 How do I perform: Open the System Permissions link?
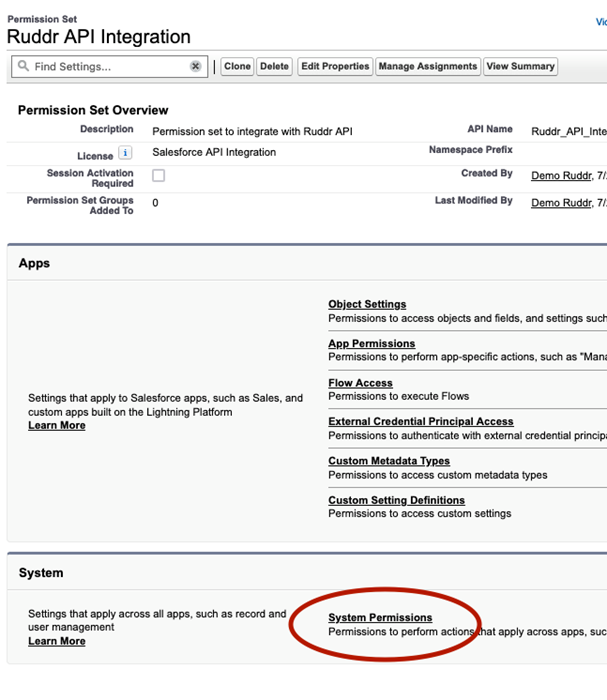pos(380,617)
